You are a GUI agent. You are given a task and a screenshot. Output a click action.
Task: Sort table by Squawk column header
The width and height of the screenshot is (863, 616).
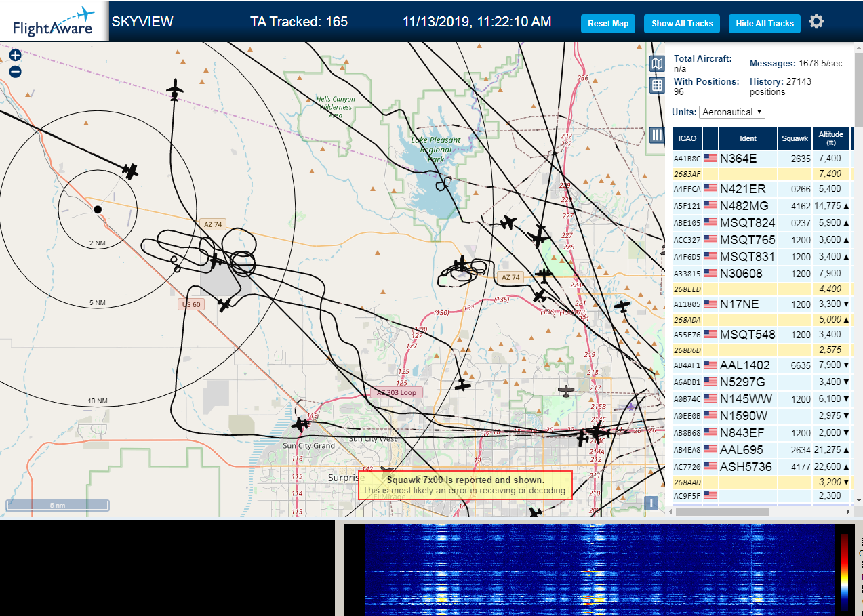pyautogui.click(x=795, y=138)
